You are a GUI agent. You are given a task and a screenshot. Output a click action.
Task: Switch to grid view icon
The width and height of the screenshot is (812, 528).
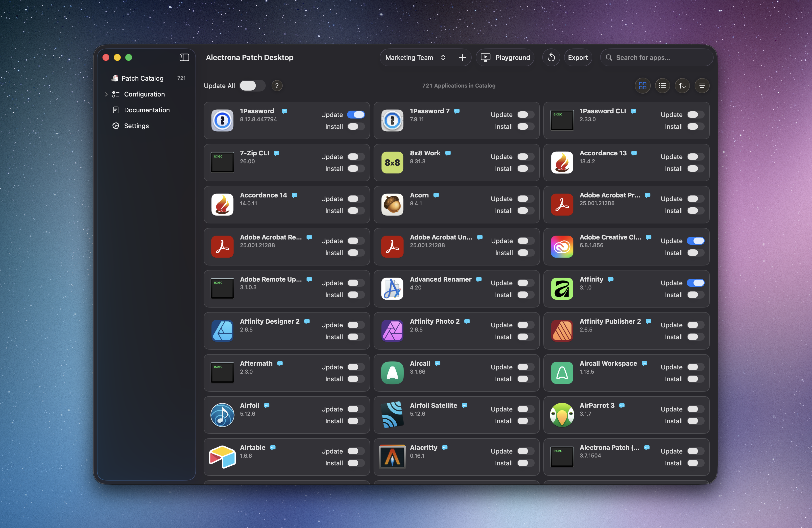(x=643, y=86)
